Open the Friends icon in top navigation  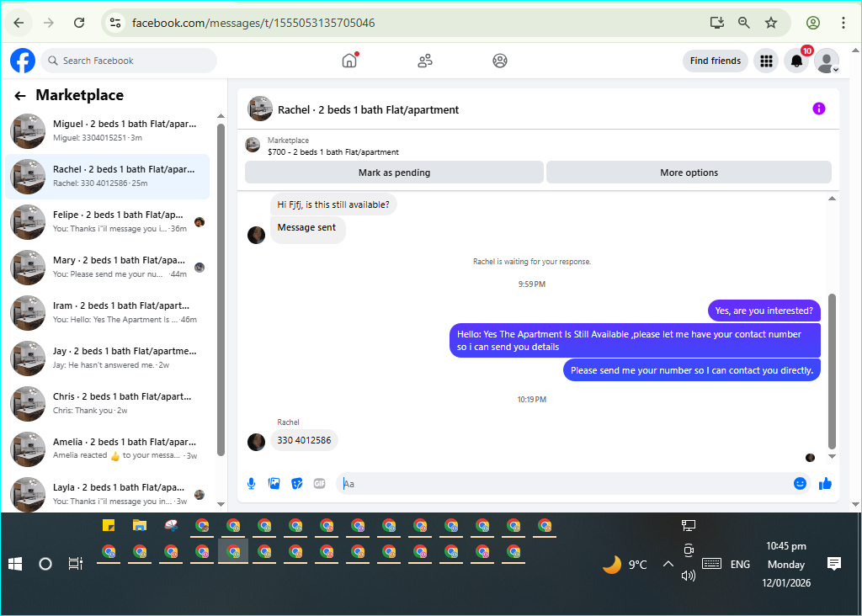425,61
